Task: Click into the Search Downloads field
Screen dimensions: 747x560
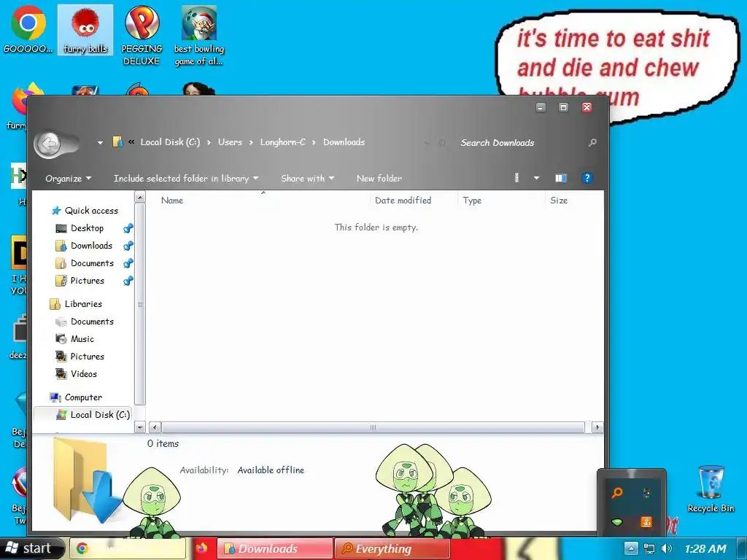Action: coord(519,142)
